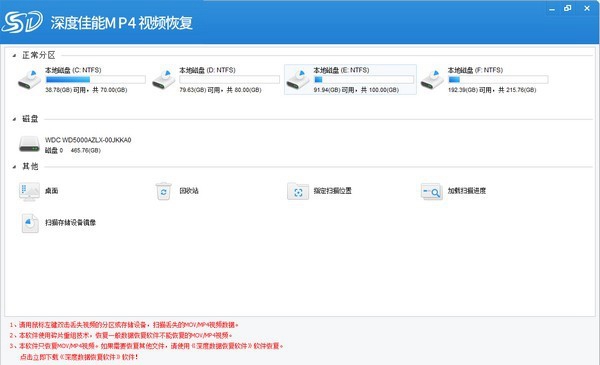Viewport: 600px width, 365px height.
Task: Minimize the application window
Action: [552, 8]
